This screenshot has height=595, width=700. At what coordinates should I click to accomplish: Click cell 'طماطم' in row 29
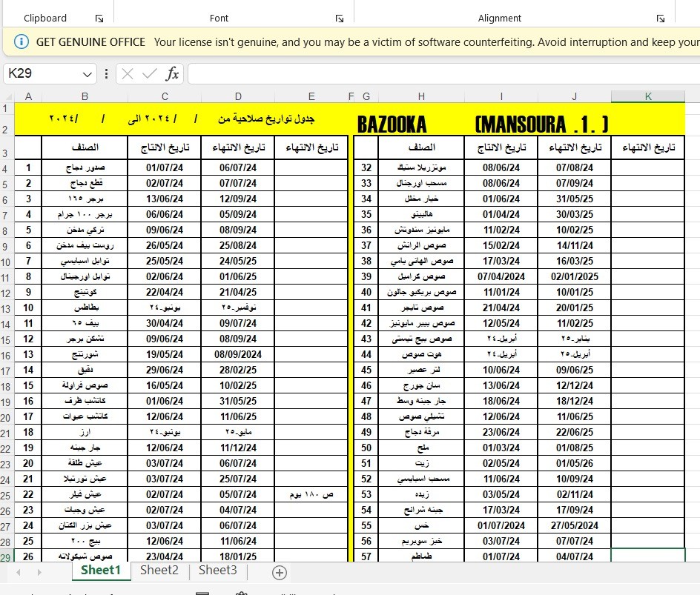point(421,556)
